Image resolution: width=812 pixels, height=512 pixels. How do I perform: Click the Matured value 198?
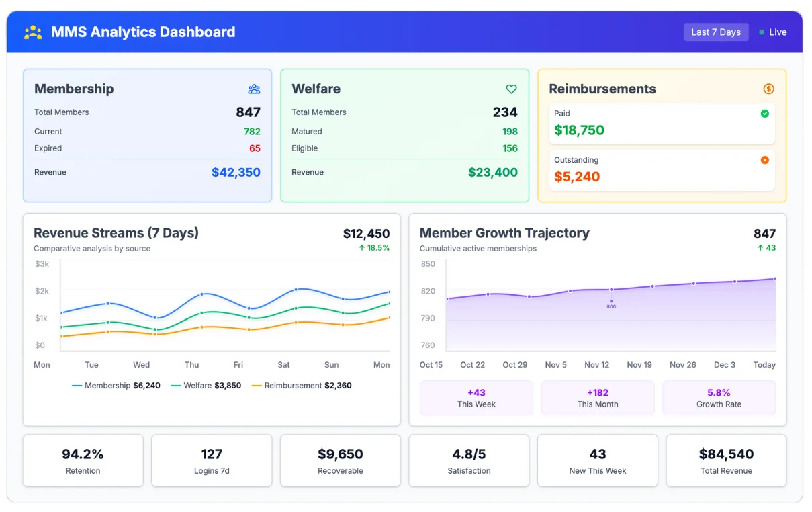510,132
